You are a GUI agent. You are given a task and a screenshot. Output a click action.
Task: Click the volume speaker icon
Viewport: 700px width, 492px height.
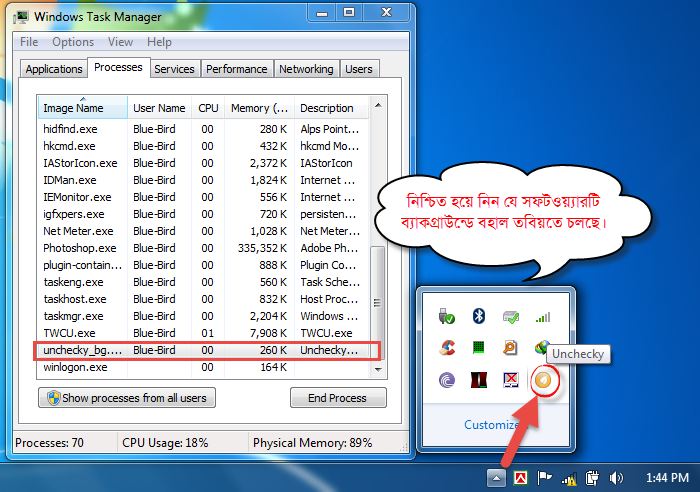pos(616,478)
